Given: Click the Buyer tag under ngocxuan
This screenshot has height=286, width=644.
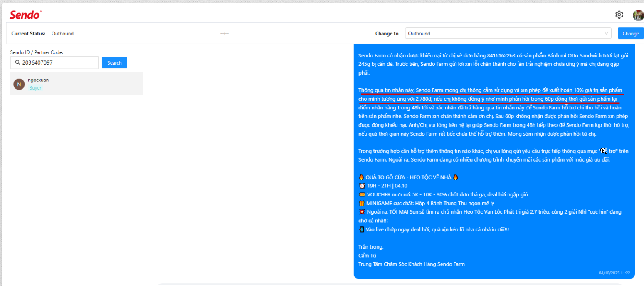Looking at the screenshot, I should [35, 88].
